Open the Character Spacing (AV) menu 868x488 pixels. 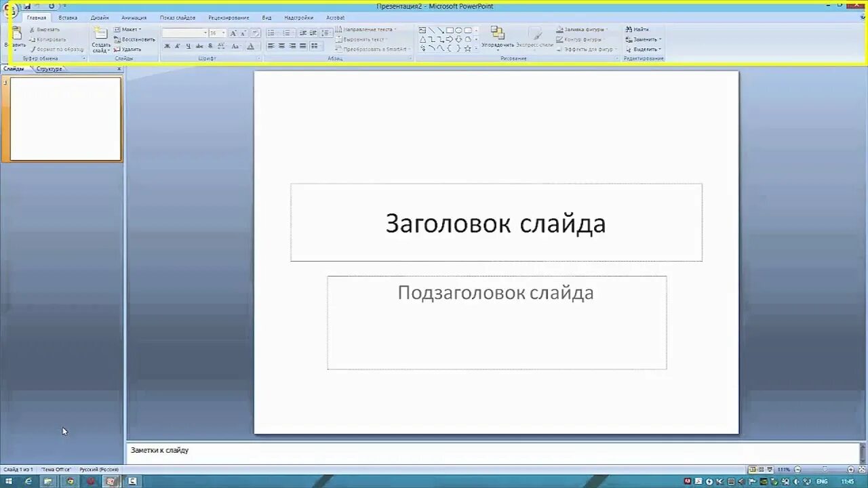tap(221, 46)
